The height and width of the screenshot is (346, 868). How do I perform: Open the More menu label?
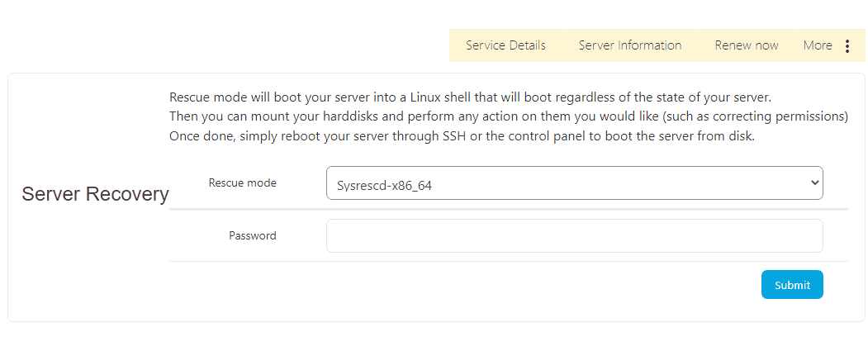(818, 45)
